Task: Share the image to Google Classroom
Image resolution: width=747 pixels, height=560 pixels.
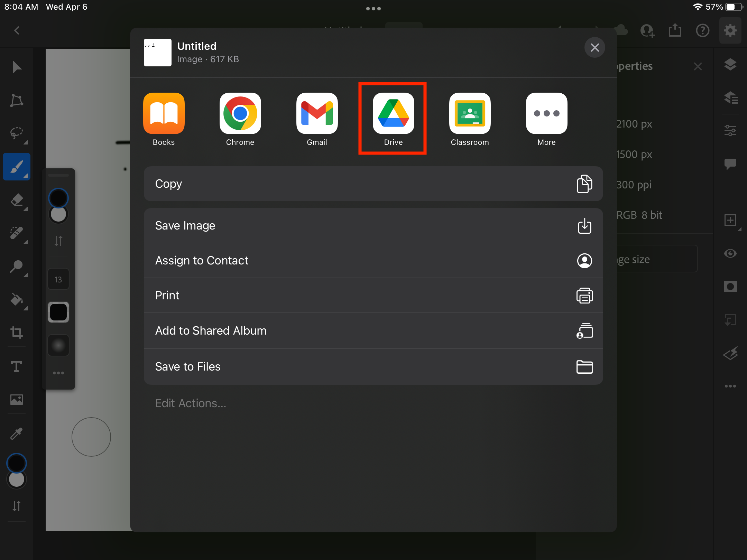Action: point(470,114)
